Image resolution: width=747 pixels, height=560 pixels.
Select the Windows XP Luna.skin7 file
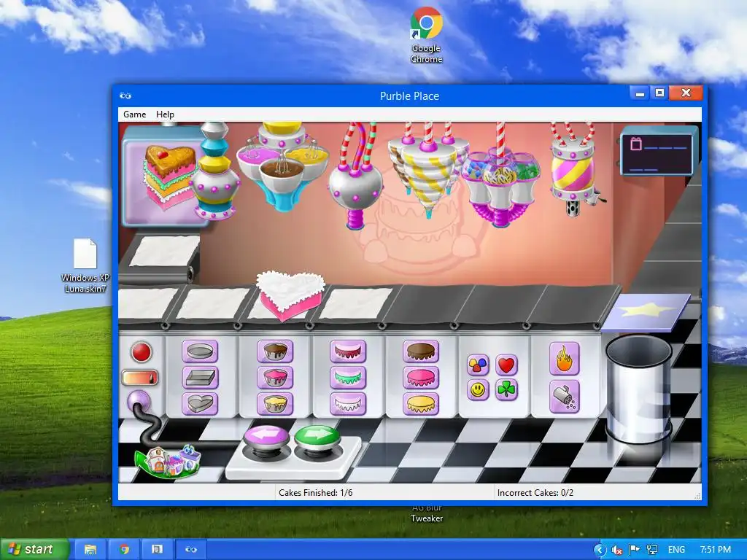point(85,265)
